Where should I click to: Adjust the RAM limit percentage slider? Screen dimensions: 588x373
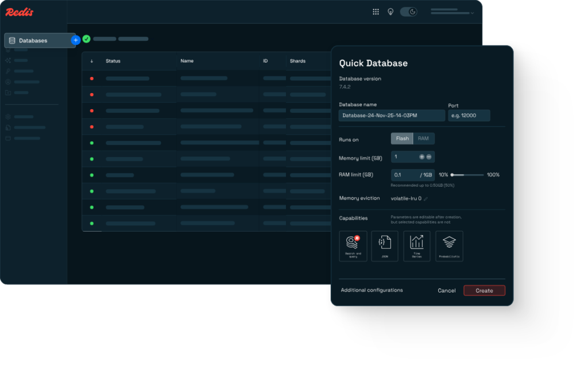point(453,175)
